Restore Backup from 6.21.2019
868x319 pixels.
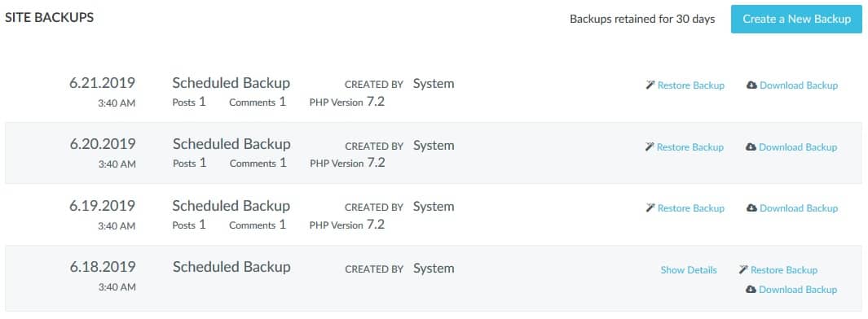691,85
